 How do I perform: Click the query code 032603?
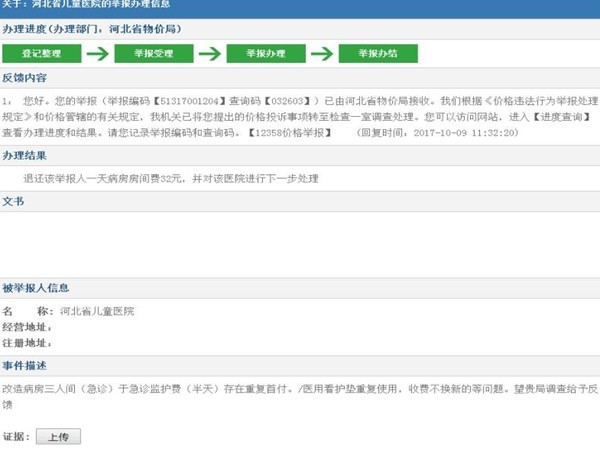287,101
